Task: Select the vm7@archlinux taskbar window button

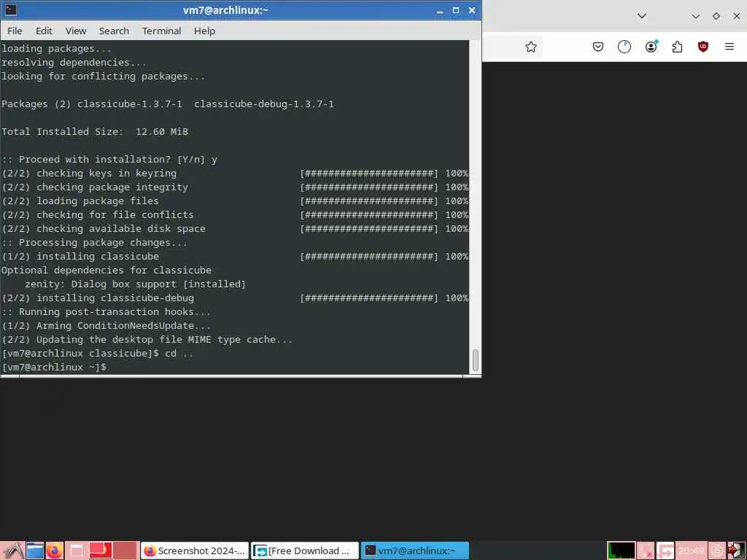Action: click(x=415, y=551)
